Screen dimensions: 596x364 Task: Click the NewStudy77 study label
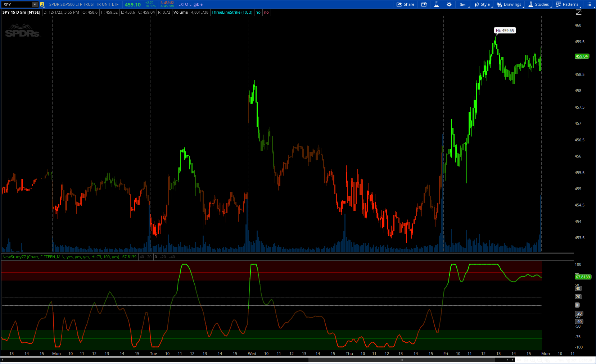61,257
